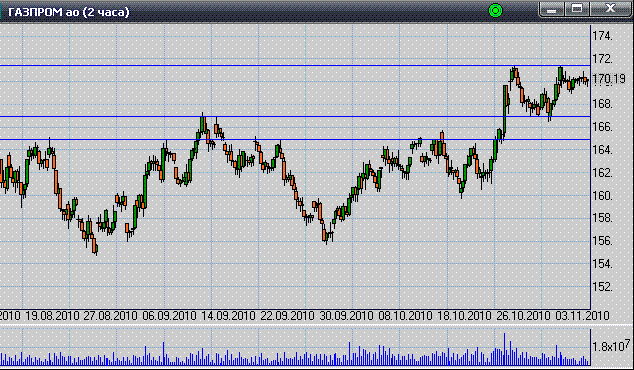Click the 154 price axis label
This screenshot has width=634, height=370.
click(x=602, y=264)
